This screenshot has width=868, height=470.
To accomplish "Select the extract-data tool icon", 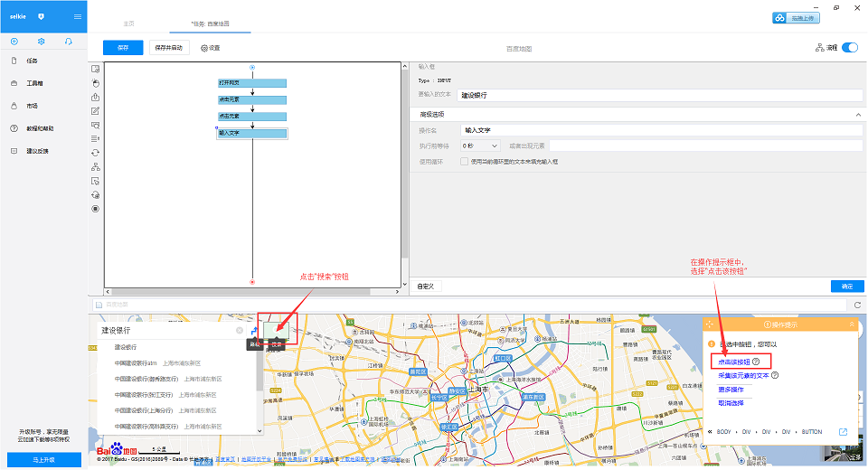I will coord(95,97).
